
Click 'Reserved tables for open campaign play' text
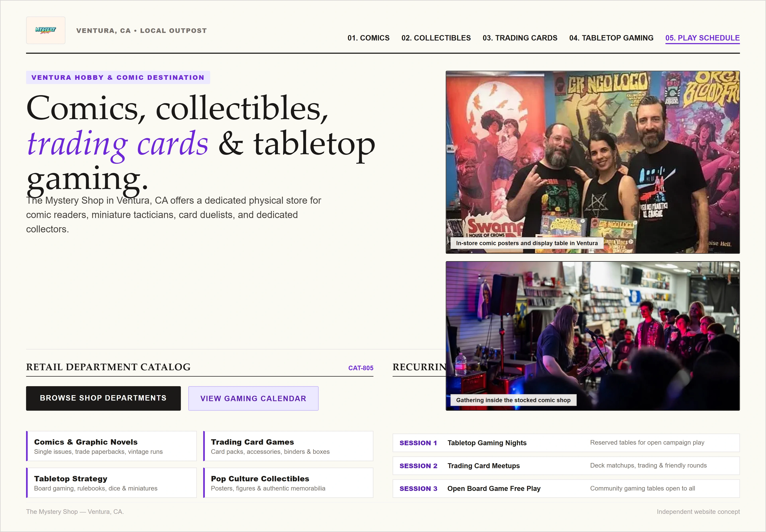pos(647,443)
